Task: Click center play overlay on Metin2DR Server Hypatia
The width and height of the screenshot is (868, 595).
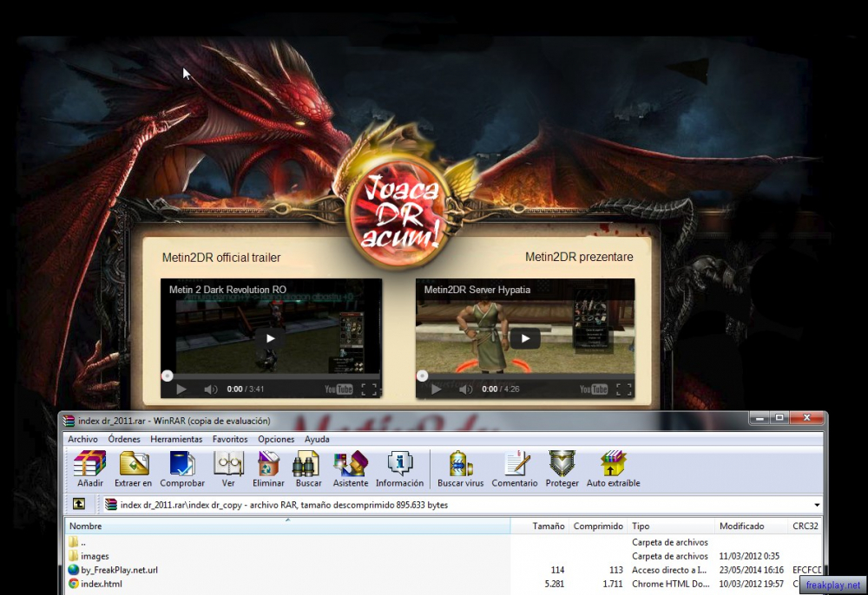Action: pos(525,338)
